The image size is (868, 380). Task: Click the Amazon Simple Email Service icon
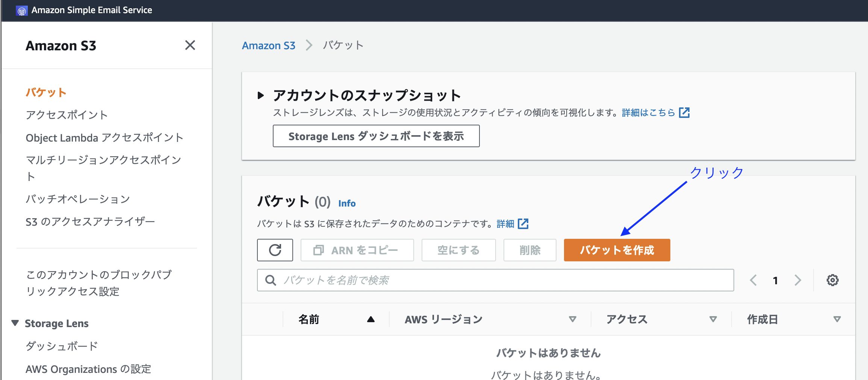click(x=22, y=11)
